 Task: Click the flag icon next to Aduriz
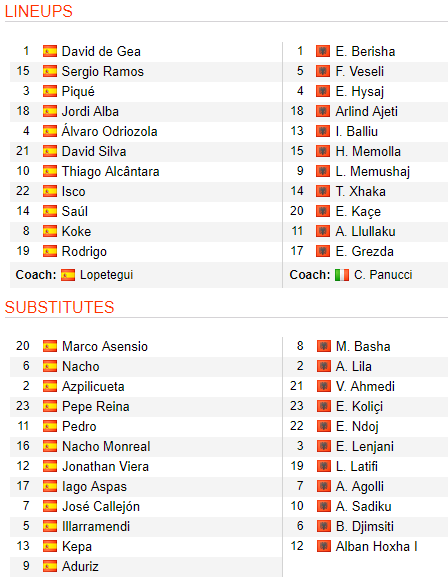click(x=50, y=566)
